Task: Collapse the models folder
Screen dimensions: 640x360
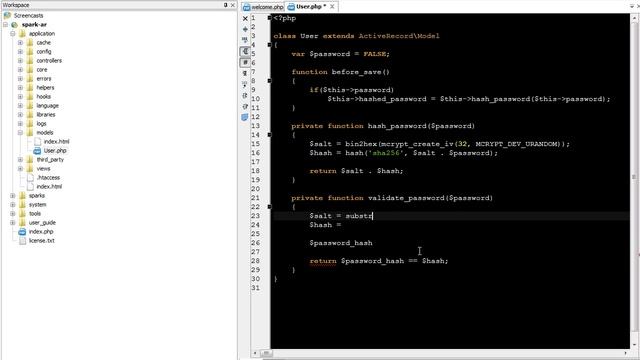Action: point(20,133)
